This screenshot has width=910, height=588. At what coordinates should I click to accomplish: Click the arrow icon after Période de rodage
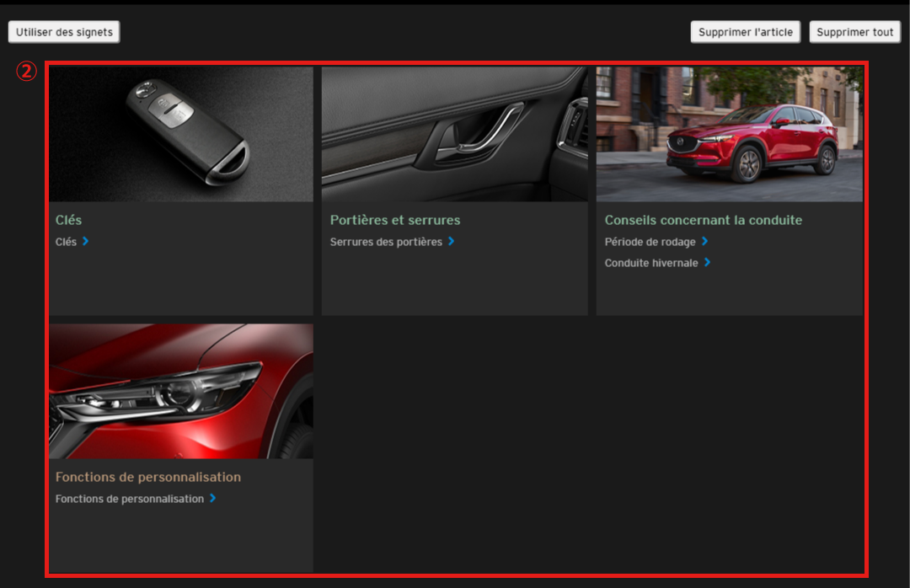pos(705,242)
